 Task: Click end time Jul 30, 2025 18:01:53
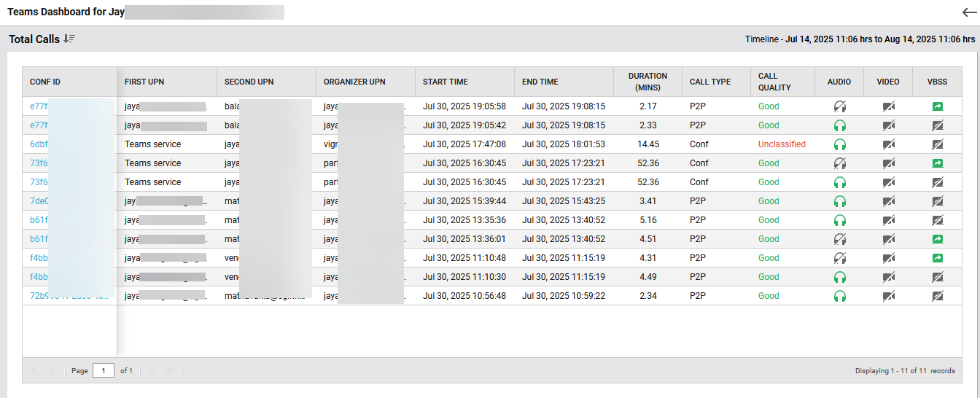[x=564, y=144]
